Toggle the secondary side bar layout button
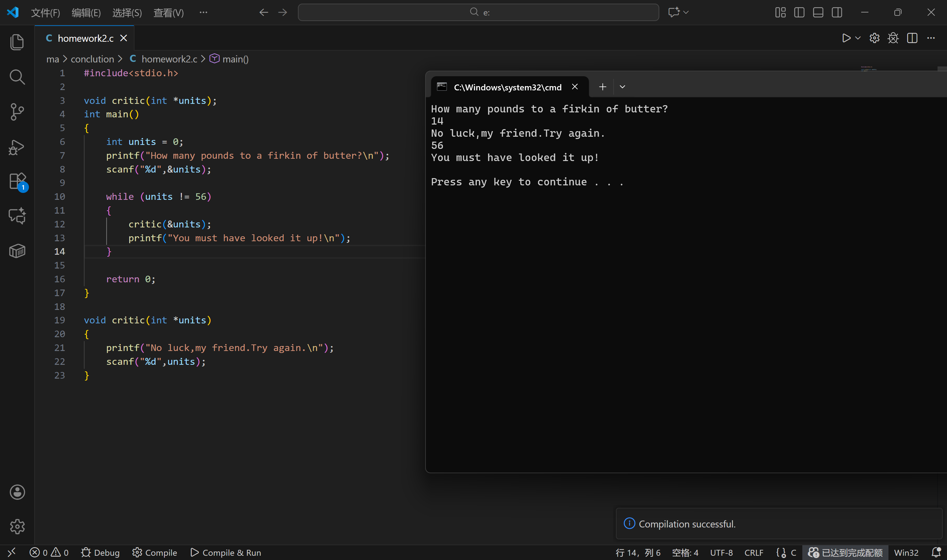 pyautogui.click(x=837, y=12)
